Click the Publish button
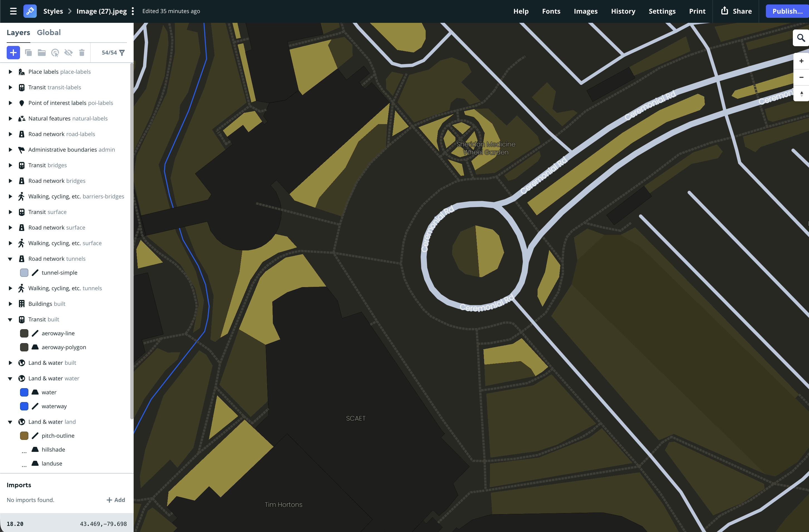 tap(787, 11)
